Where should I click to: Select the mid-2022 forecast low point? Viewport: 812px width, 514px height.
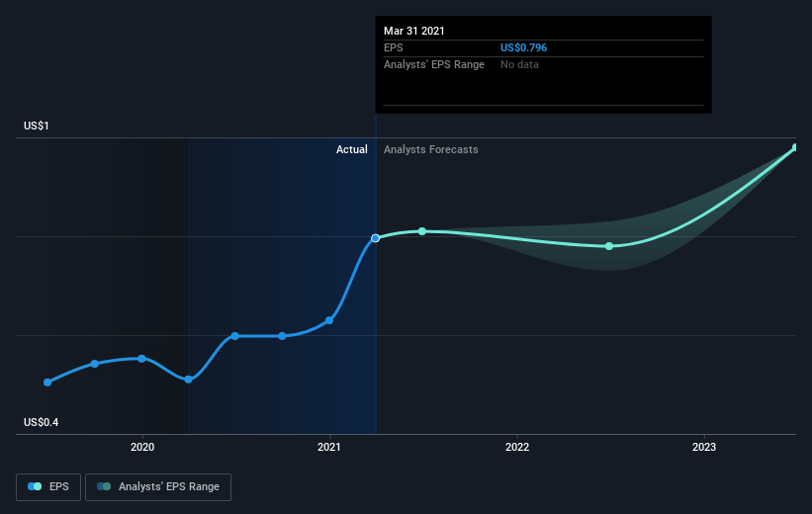[x=609, y=246]
